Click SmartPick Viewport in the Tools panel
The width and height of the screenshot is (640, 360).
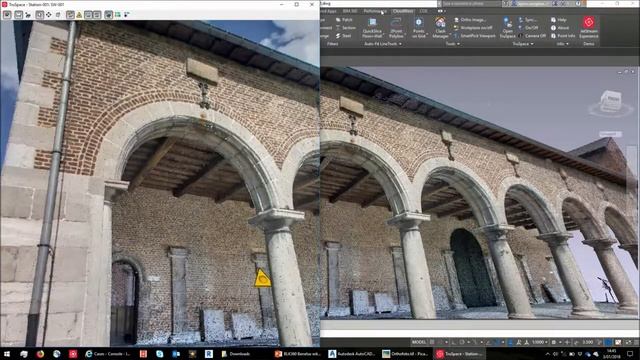pyautogui.click(x=474, y=36)
